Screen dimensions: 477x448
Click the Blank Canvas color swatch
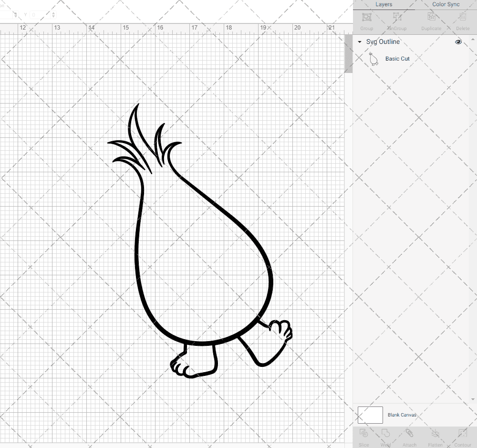(370, 415)
